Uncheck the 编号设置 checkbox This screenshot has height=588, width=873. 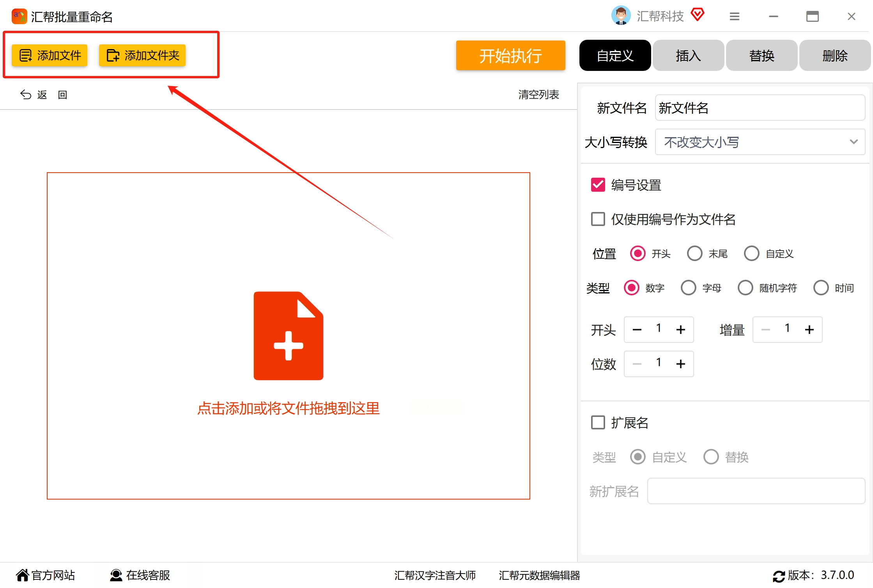(598, 185)
